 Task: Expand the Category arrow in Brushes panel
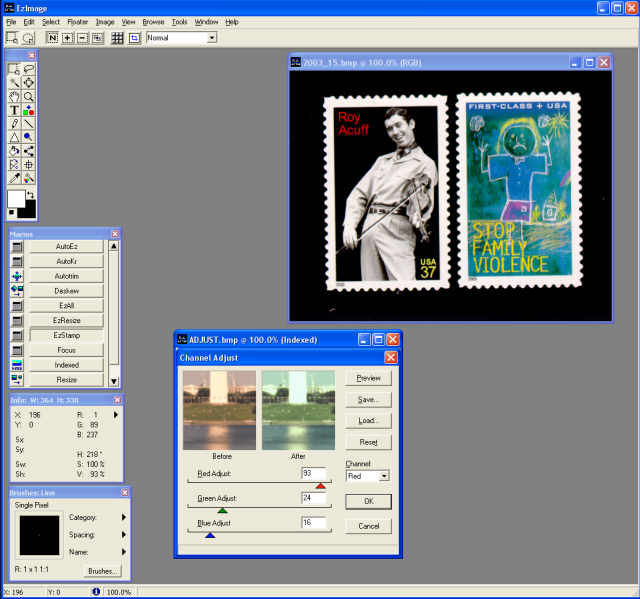[x=124, y=517]
